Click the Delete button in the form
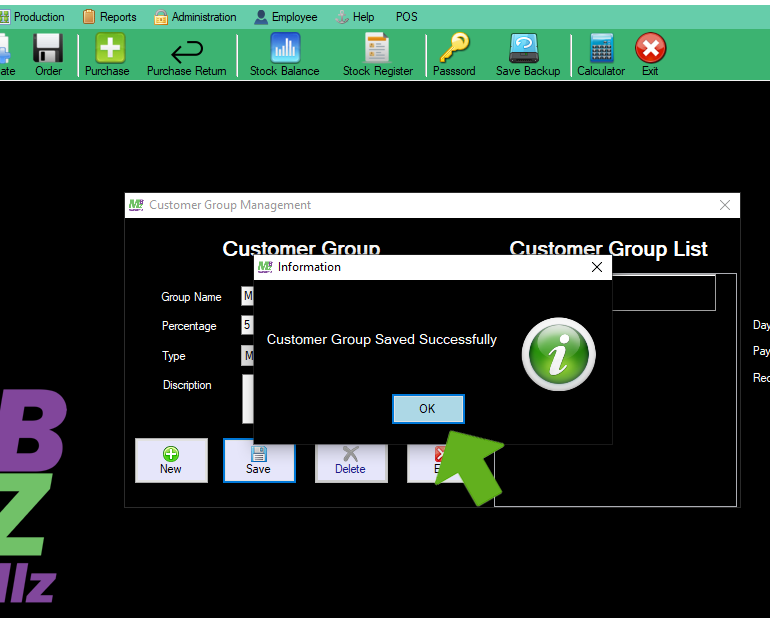This screenshot has width=770, height=618. (350, 460)
